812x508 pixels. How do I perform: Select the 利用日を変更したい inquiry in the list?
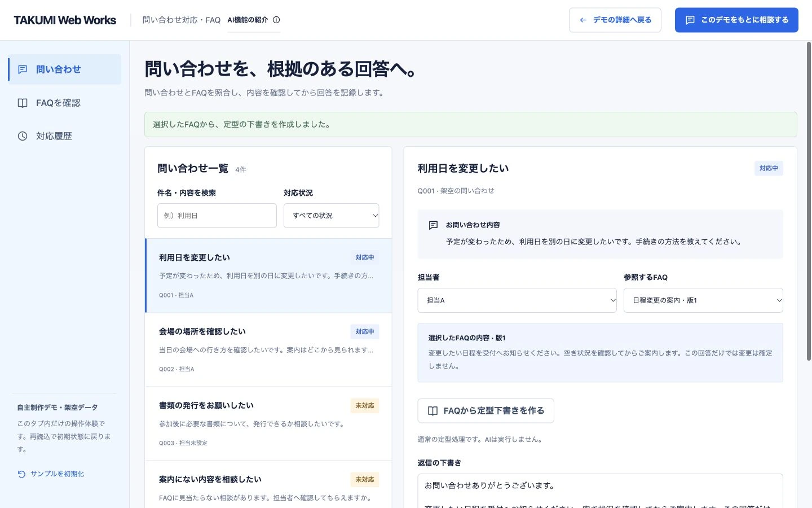[x=268, y=275]
